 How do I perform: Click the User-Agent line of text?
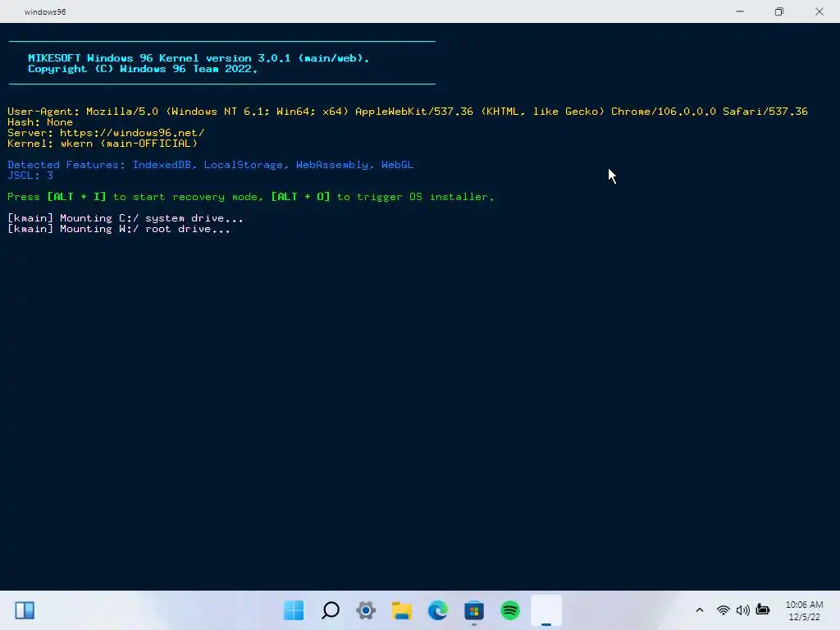(407, 112)
